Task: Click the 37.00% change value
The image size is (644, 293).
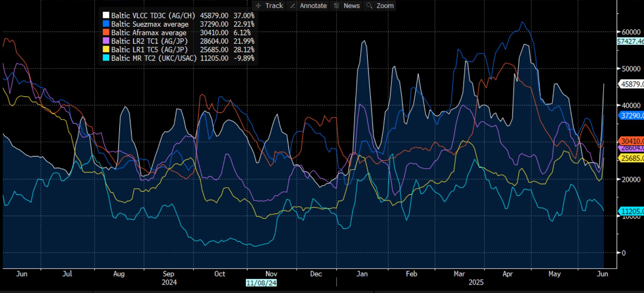Action: coord(244,16)
